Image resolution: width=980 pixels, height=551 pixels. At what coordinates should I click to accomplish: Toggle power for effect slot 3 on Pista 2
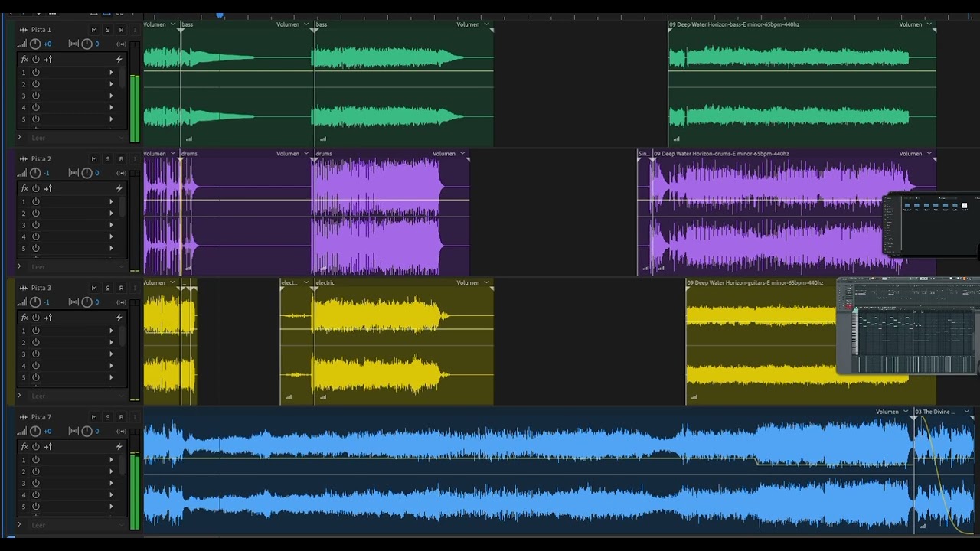point(36,225)
